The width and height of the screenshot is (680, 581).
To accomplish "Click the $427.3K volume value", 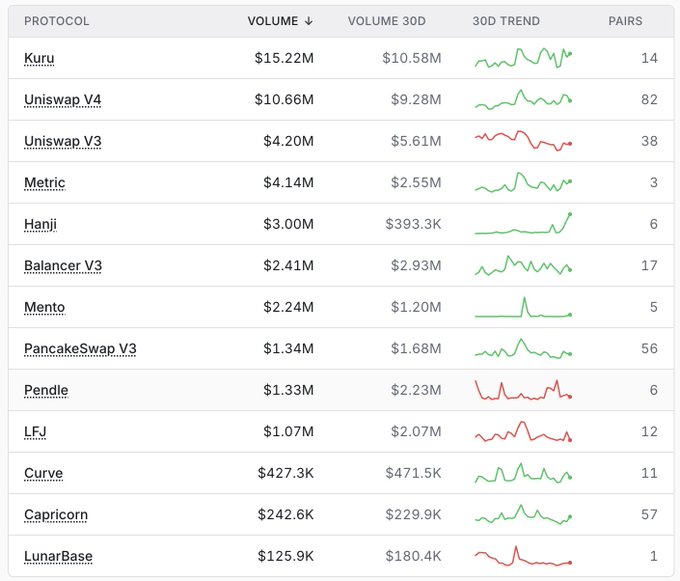I will tap(286, 473).
